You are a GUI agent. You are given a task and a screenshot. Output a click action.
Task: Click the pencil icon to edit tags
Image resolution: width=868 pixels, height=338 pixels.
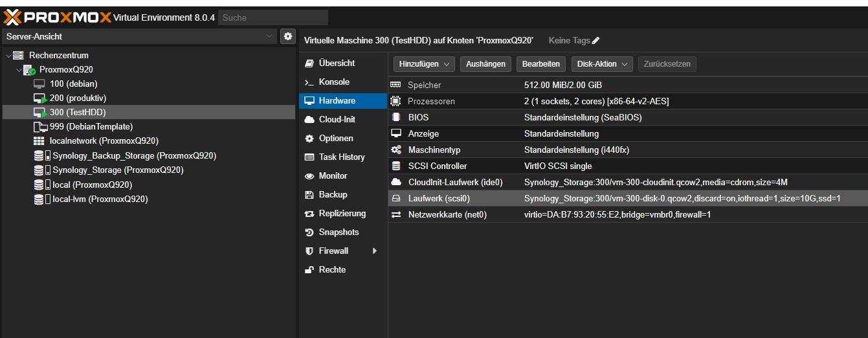[x=595, y=41]
